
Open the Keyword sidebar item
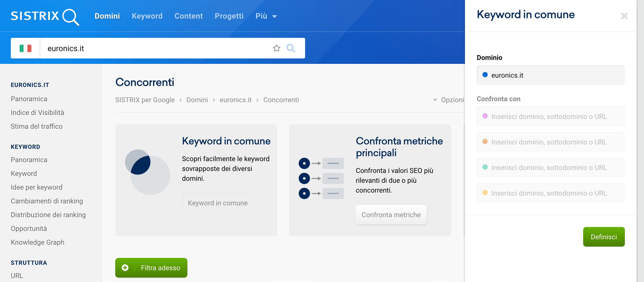pos(24,174)
